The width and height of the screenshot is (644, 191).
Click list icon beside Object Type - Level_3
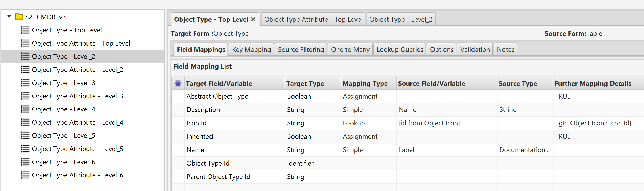(x=25, y=83)
